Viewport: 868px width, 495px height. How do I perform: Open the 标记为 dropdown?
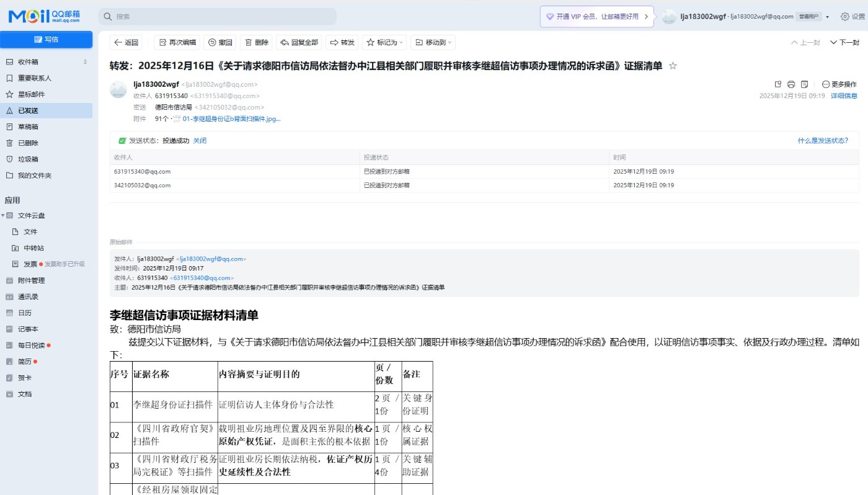(385, 42)
